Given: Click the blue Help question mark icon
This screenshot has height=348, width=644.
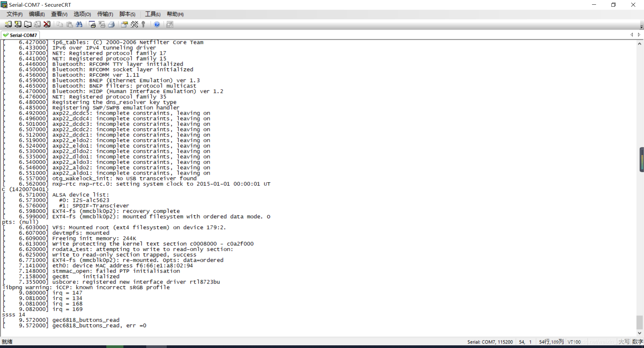Looking at the screenshot, I should 157,24.
